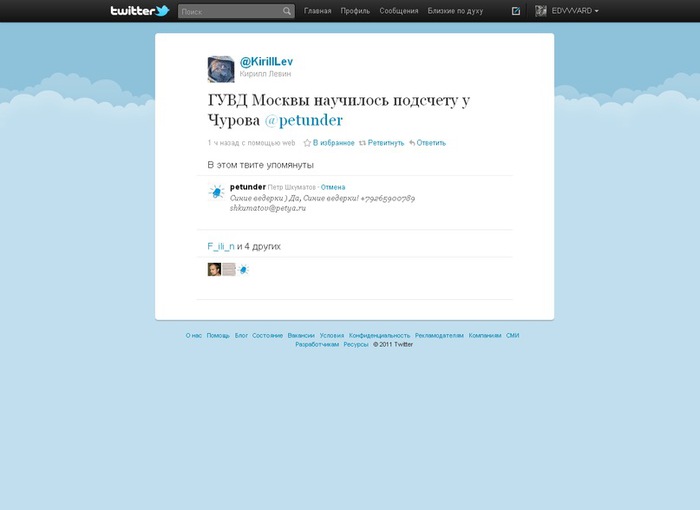Viewport: 700px width, 510px height.
Task: Open the first retweeter's photo thumbnail
Action: (x=214, y=269)
